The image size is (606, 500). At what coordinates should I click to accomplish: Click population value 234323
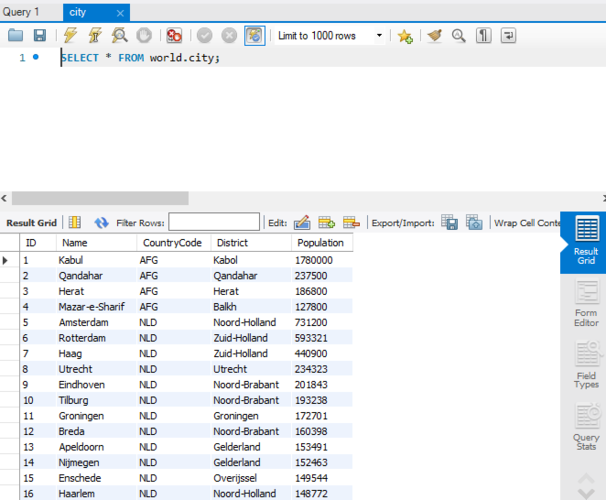[322, 369]
